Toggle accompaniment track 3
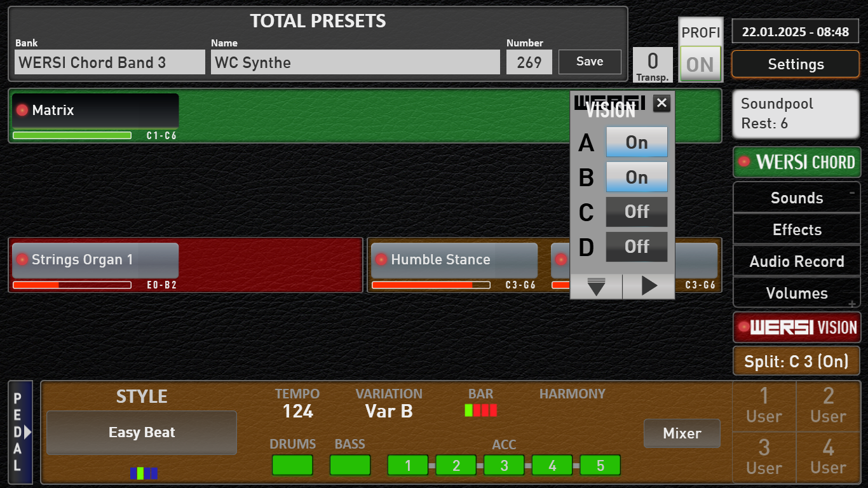The image size is (868, 488). (504, 465)
